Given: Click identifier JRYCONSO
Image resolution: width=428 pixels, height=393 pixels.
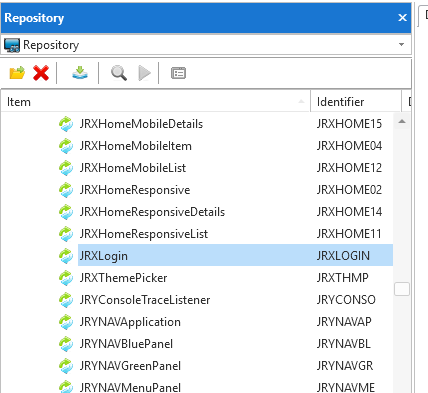Looking at the screenshot, I should [346, 300].
